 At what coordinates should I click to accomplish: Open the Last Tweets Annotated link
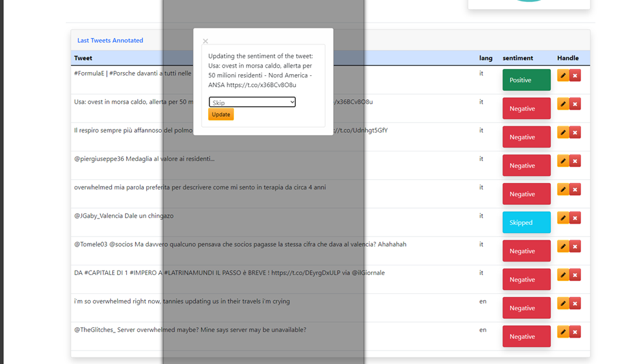point(110,41)
